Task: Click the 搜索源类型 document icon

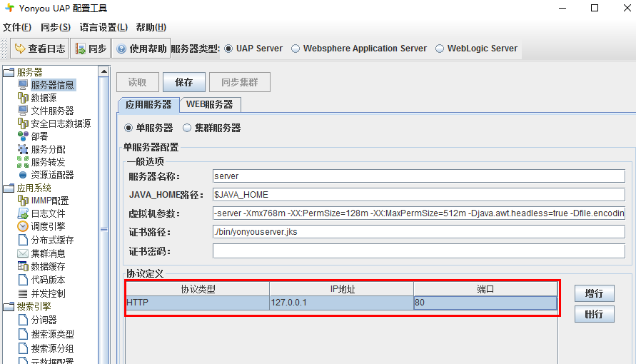Action: pyautogui.click(x=23, y=334)
